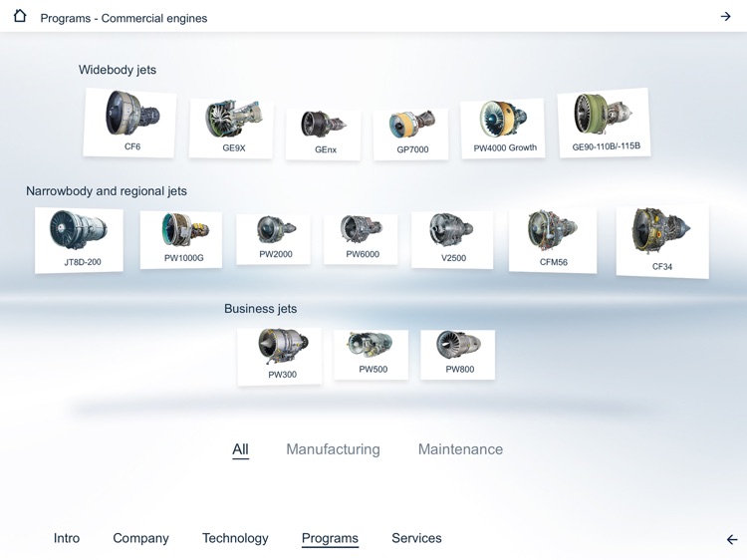View the PW800 business jet engine
747x560 pixels.
[458, 355]
